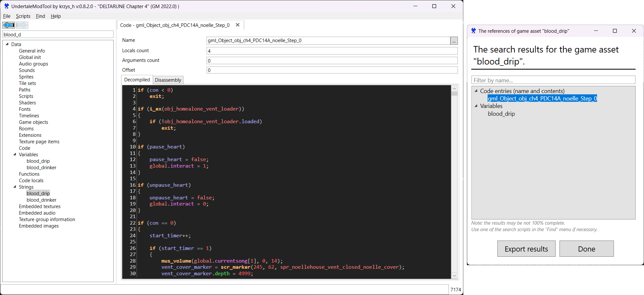Viewport: 644px width, 295px height.
Task: Select Functions in the tree
Action: point(29,174)
